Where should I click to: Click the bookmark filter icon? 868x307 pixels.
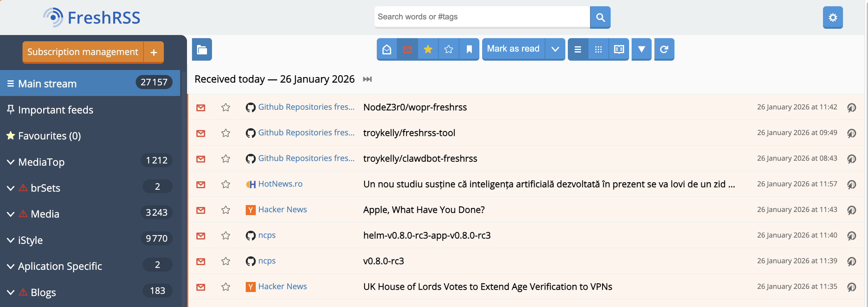[469, 49]
